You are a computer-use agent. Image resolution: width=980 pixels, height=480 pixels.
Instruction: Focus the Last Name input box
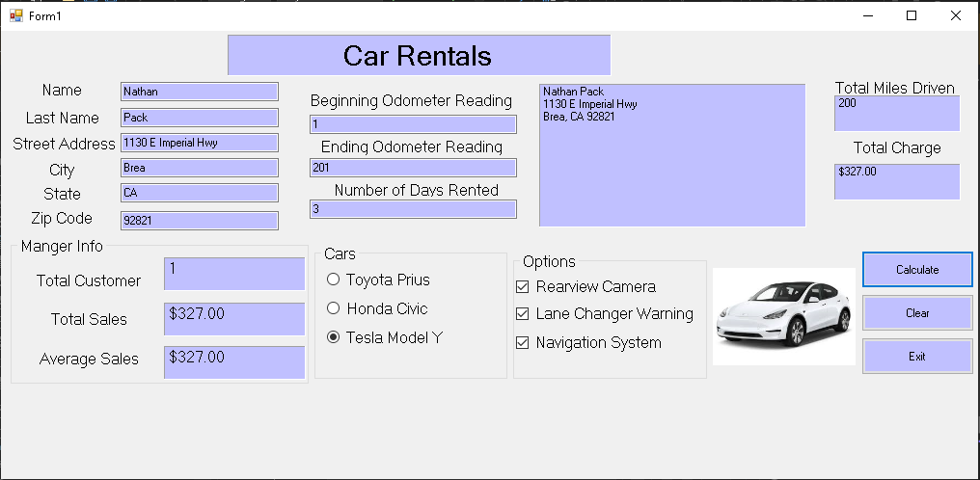[x=199, y=118]
